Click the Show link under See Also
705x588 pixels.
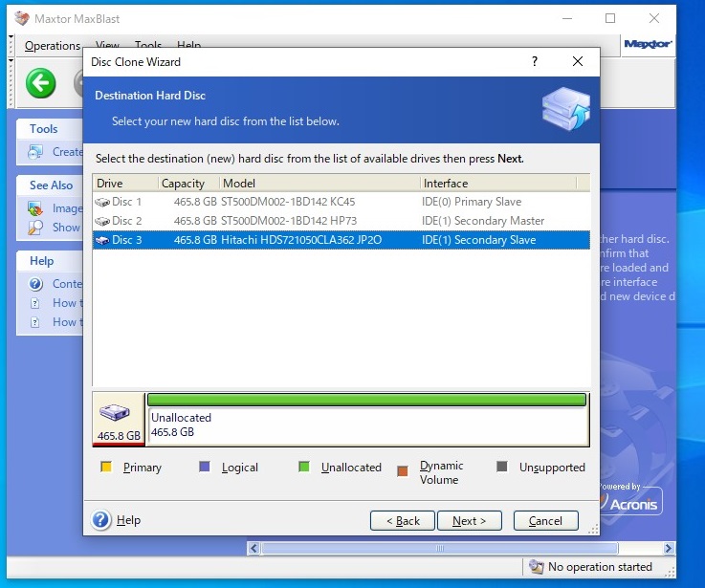click(67, 228)
